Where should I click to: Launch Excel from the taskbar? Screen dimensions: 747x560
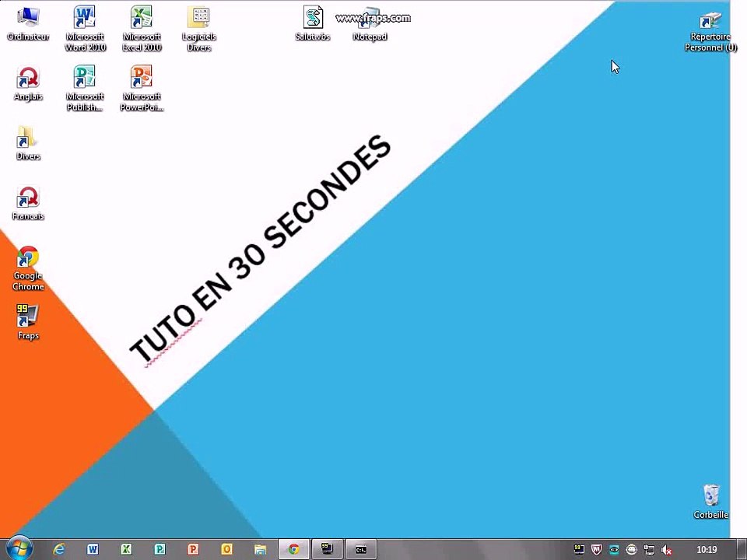click(126, 550)
